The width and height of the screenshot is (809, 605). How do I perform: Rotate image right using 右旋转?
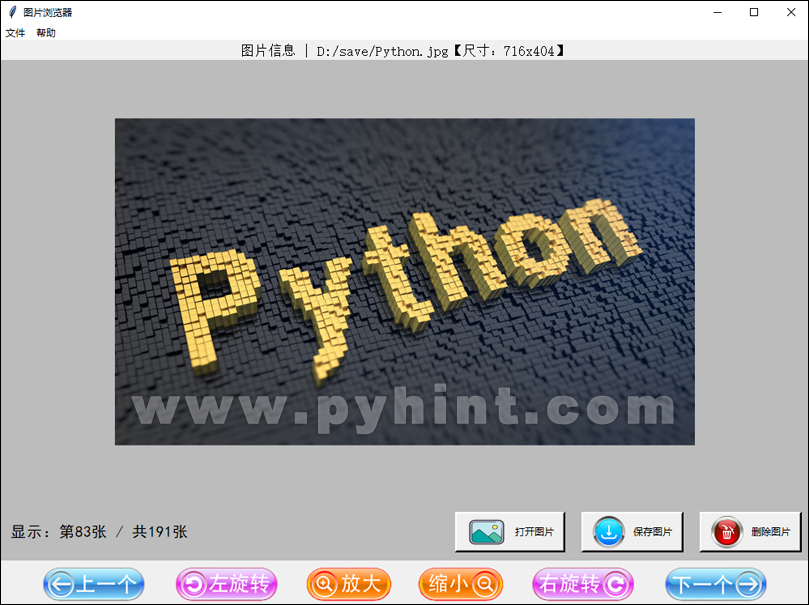pyautogui.click(x=584, y=584)
